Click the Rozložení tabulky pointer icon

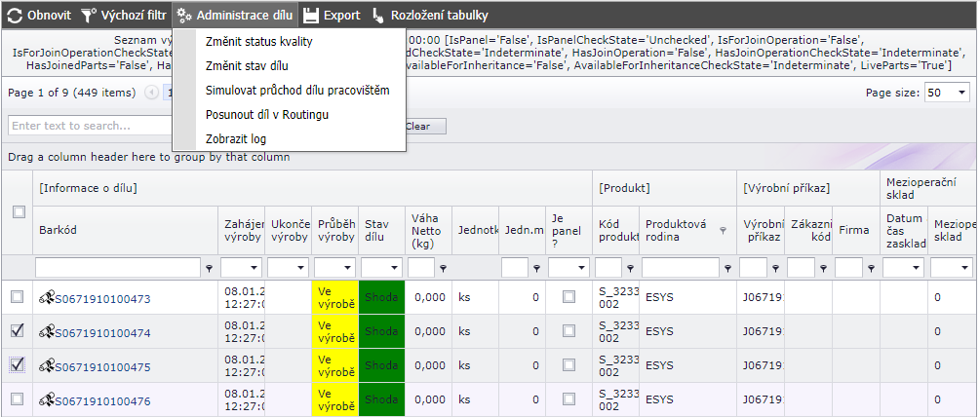tap(377, 16)
